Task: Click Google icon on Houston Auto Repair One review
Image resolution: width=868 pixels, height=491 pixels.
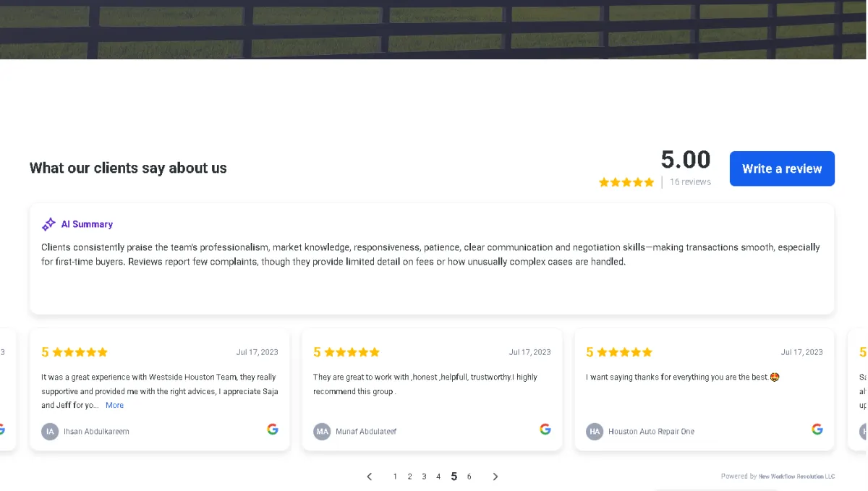Action: 817,429
